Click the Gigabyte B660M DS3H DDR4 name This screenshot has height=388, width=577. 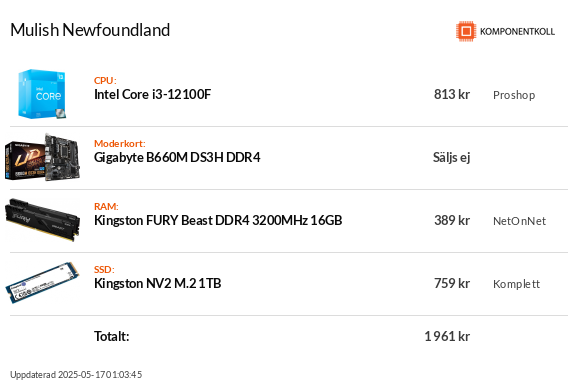177,158
